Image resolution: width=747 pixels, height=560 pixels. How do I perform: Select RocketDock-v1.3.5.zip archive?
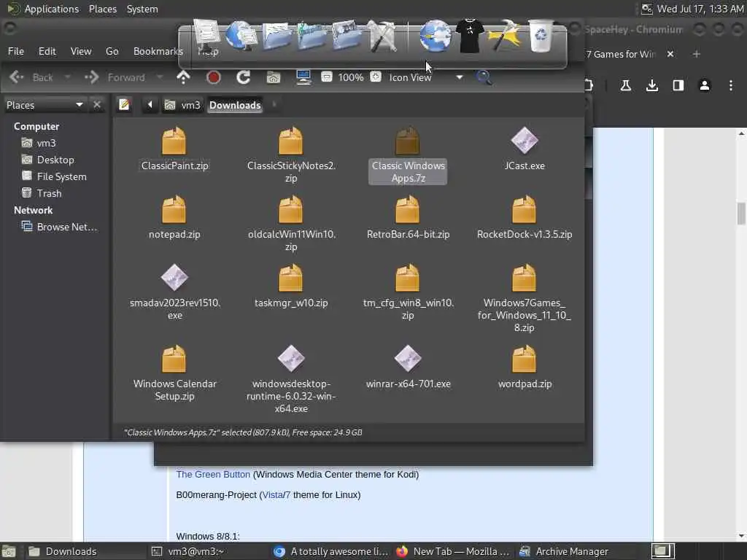(x=524, y=217)
